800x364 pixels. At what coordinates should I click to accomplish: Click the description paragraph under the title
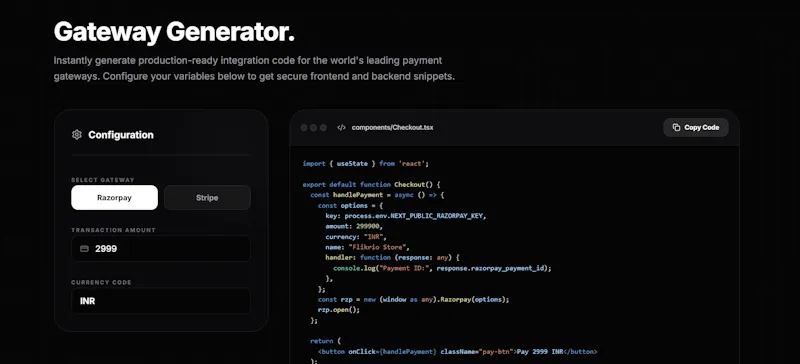click(254, 69)
